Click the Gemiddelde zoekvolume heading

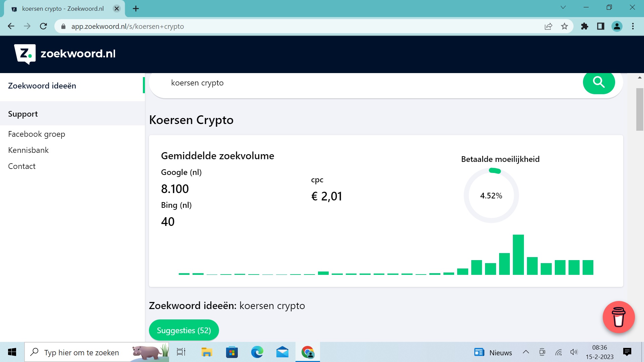[x=217, y=156]
